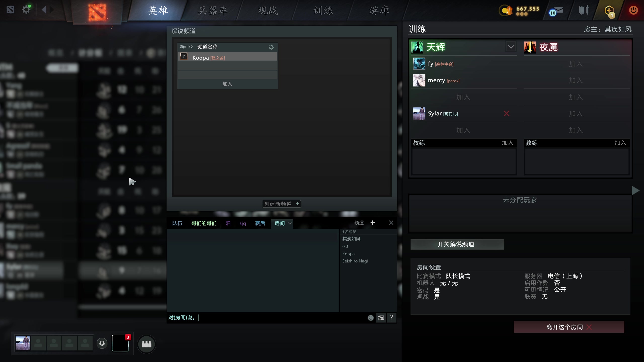Click fy's player avatar
This screenshot has height=362, width=644.
419,64
